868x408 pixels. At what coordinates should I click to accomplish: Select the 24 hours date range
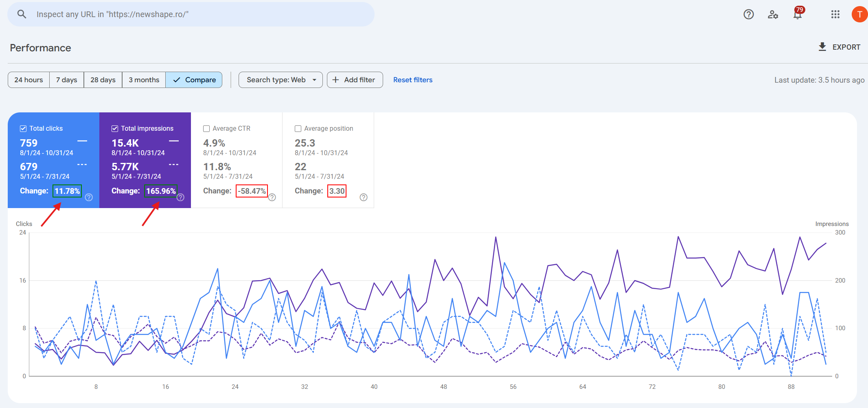click(x=28, y=80)
